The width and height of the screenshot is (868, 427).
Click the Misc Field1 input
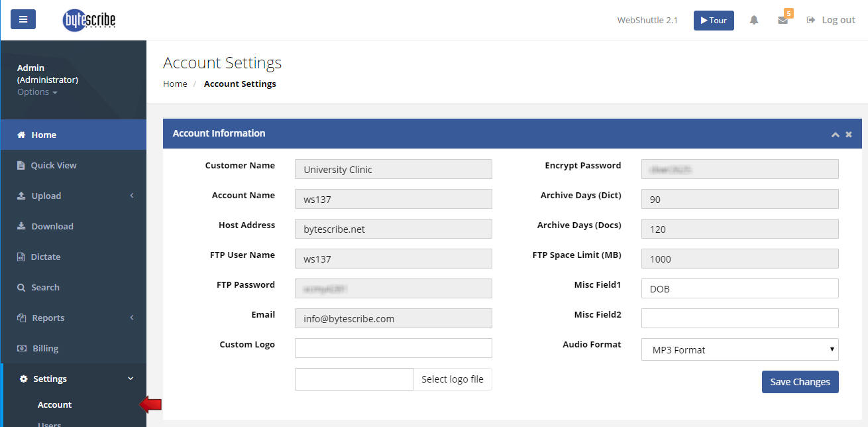tap(740, 288)
